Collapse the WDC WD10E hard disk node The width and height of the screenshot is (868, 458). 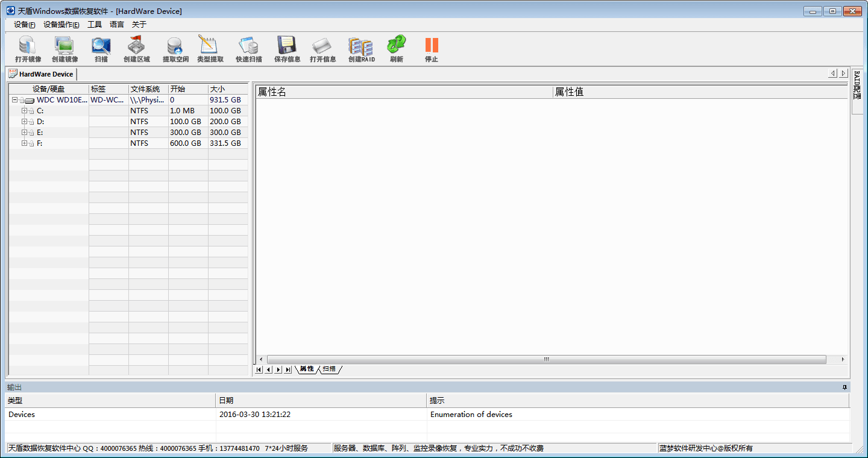click(x=14, y=100)
